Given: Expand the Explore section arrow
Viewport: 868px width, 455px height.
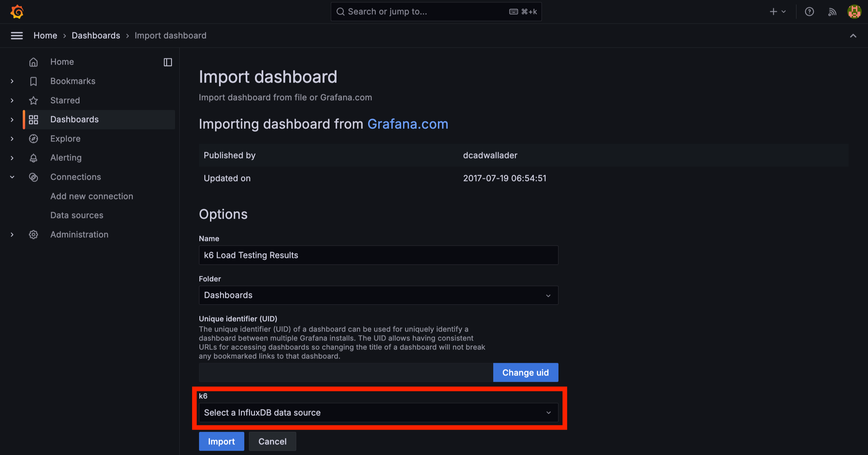Looking at the screenshot, I should tap(12, 139).
